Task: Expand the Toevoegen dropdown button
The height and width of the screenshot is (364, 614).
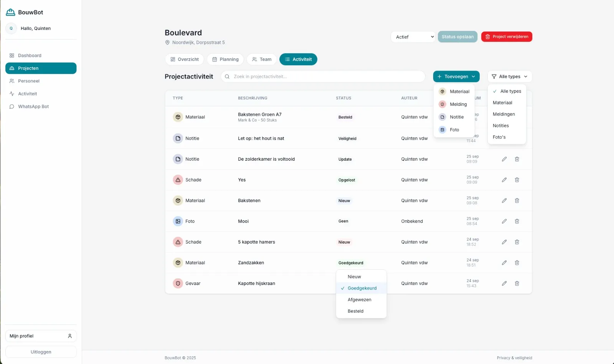Action: click(x=456, y=77)
